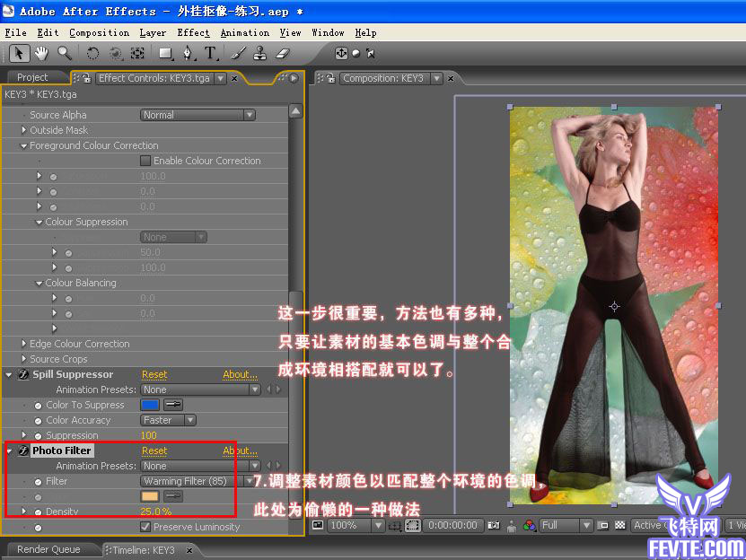Viewport: 746px width, 560px height.
Task: Select the Brush tool
Action: click(238, 53)
